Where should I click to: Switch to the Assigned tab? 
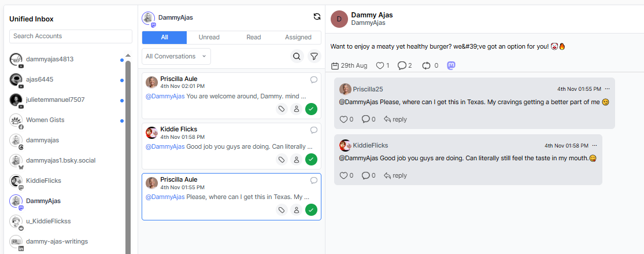pyautogui.click(x=298, y=37)
